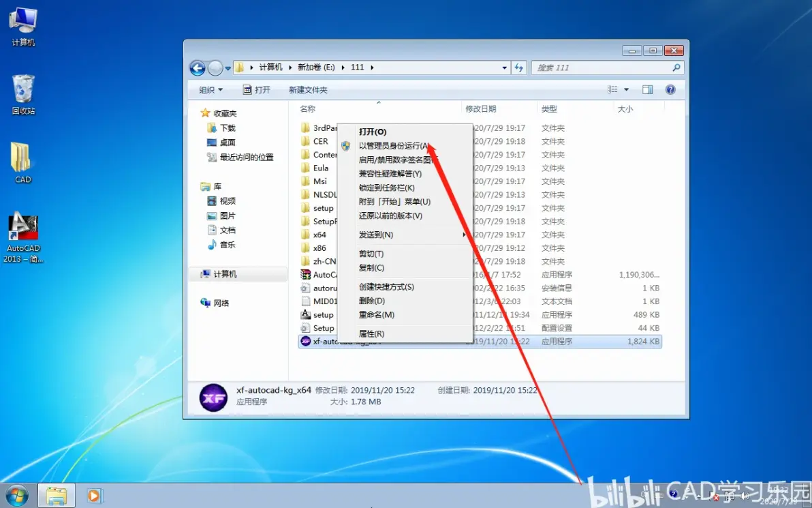This screenshot has height=508, width=812.
Task: Select the 回收站 recycle bin icon
Action: [x=23, y=94]
